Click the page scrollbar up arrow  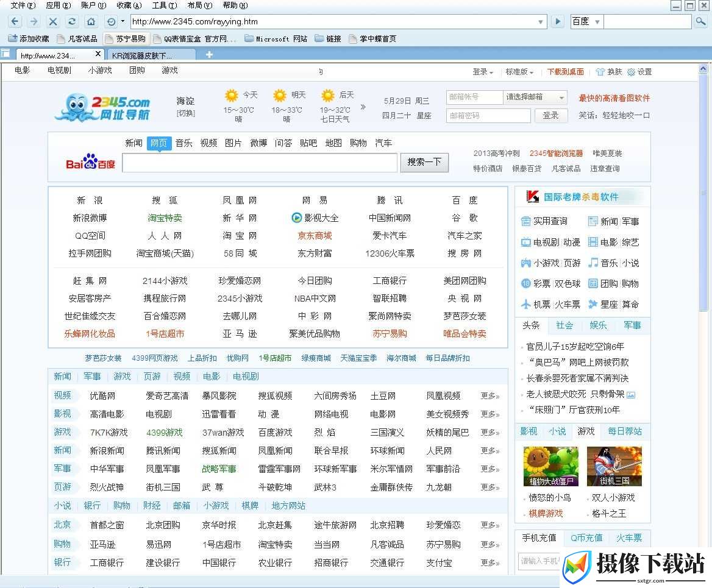703,69
